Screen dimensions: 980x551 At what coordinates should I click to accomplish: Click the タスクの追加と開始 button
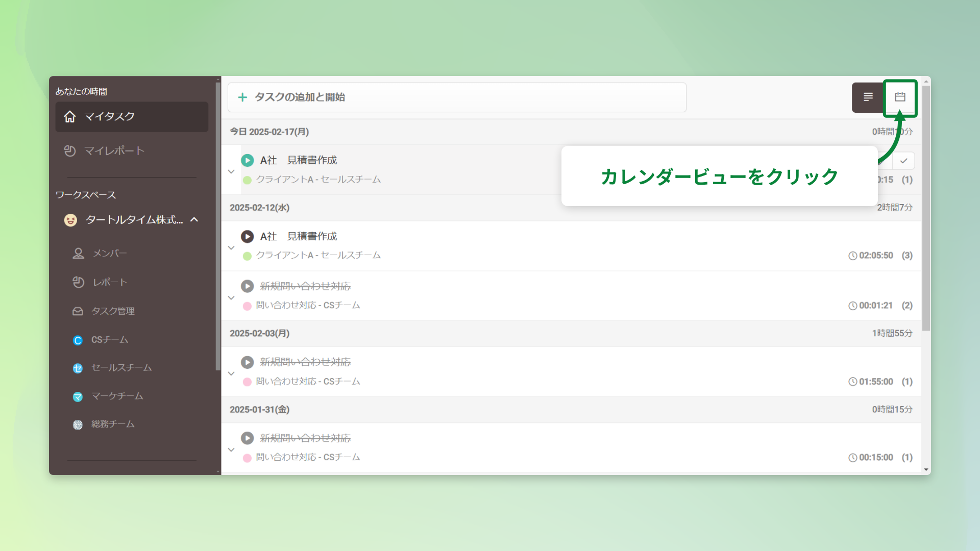click(456, 97)
